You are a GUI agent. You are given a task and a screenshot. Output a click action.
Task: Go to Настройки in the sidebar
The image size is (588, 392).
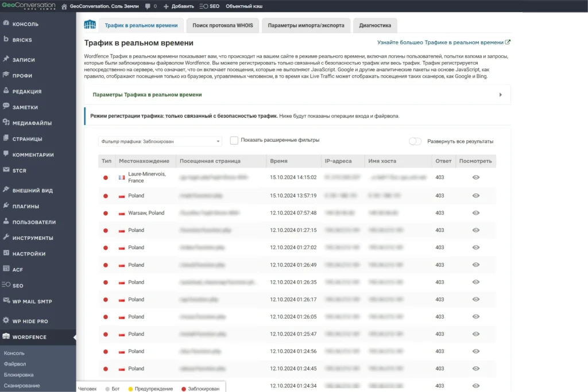click(29, 254)
